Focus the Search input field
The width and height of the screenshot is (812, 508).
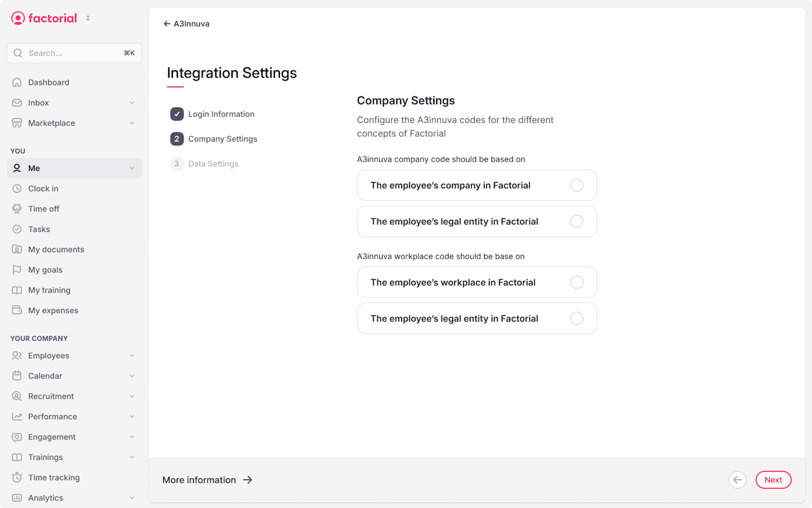(x=74, y=53)
